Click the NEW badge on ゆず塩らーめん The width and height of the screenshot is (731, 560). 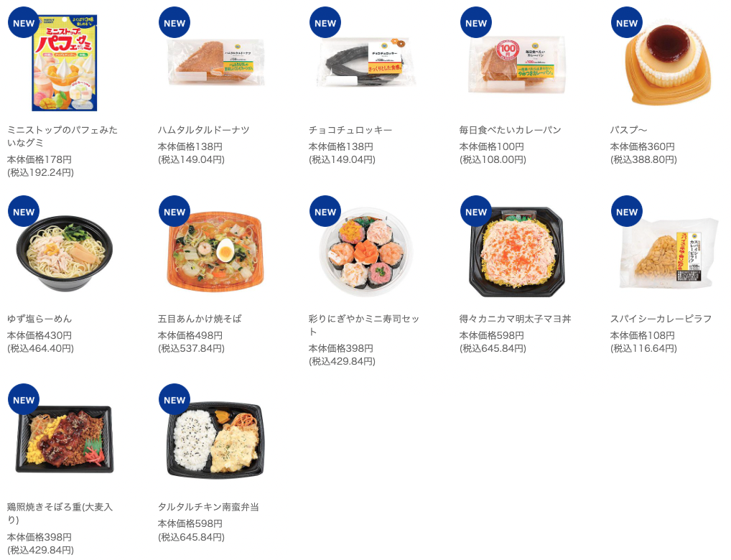click(24, 211)
